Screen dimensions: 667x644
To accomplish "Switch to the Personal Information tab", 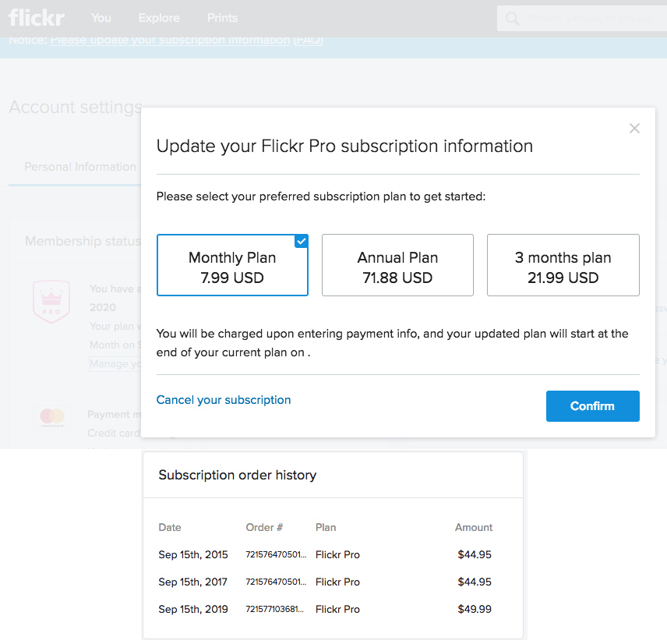I will click(x=80, y=166).
